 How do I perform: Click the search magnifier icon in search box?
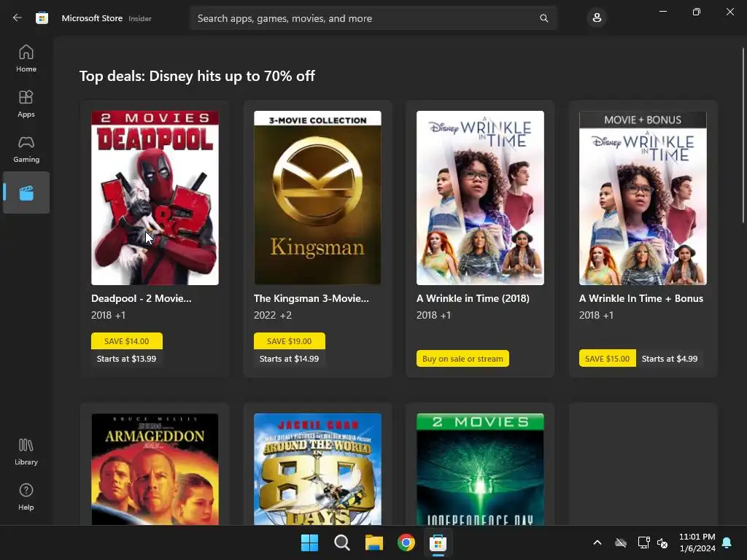pos(543,18)
